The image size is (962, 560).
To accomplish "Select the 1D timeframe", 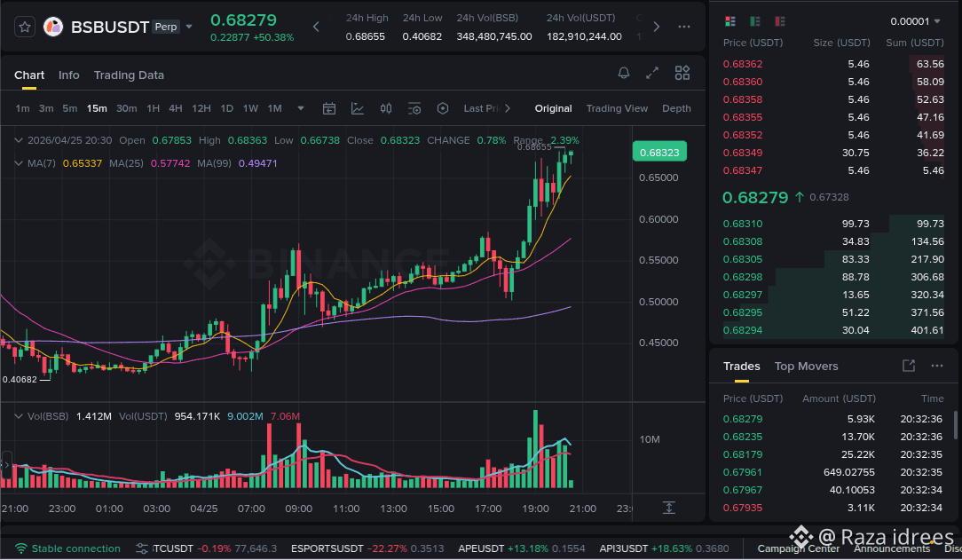I will [226, 108].
